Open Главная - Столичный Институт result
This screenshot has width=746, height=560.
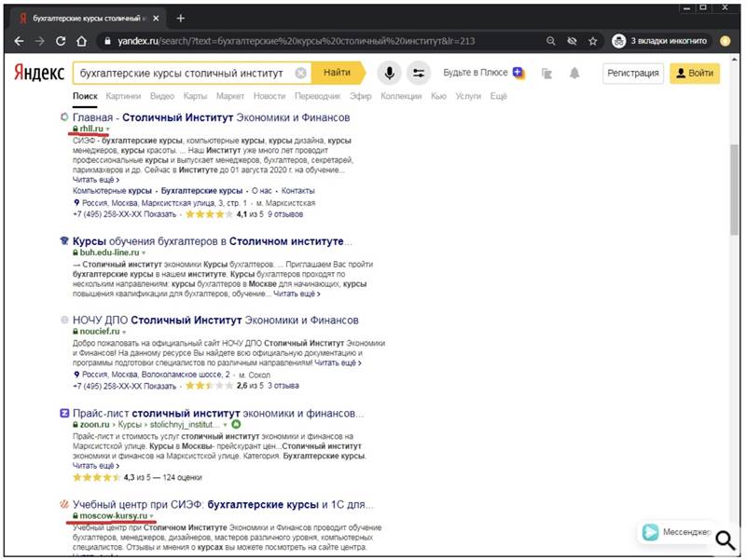212,117
